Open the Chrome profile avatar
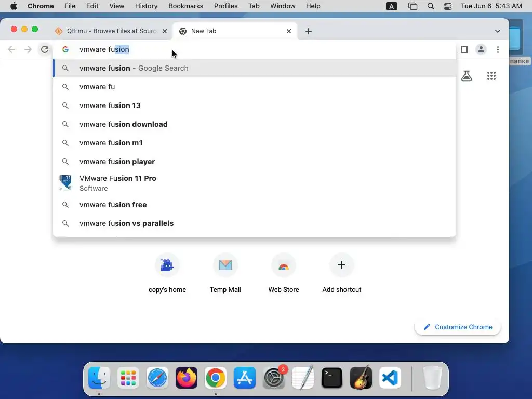Screen dimensions: 532x399 481,49
